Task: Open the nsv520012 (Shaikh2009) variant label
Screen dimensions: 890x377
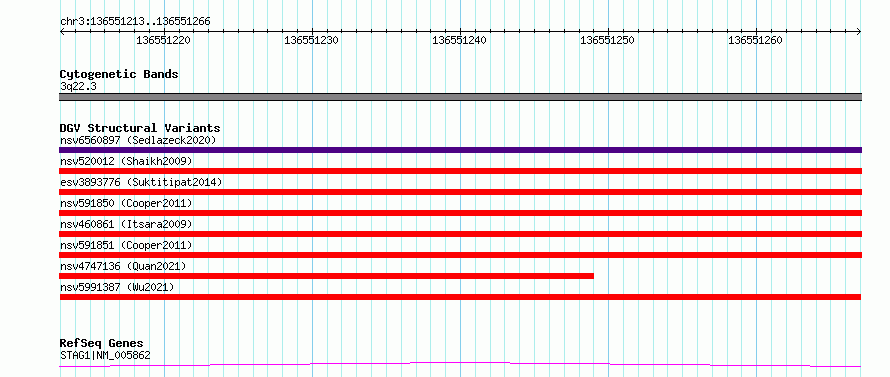Action: 126,161
